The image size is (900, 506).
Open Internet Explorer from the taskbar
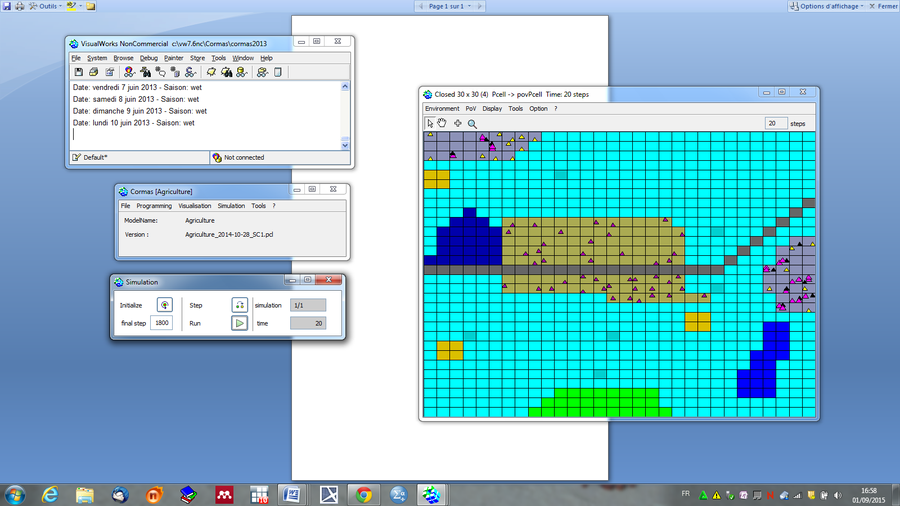(x=50, y=495)
